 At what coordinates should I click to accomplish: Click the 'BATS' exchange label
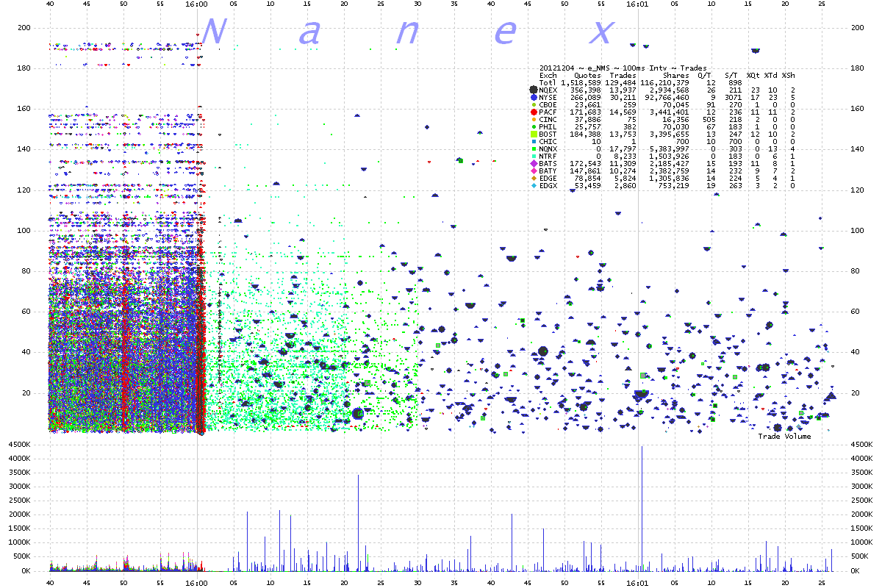tap(548, 164)
